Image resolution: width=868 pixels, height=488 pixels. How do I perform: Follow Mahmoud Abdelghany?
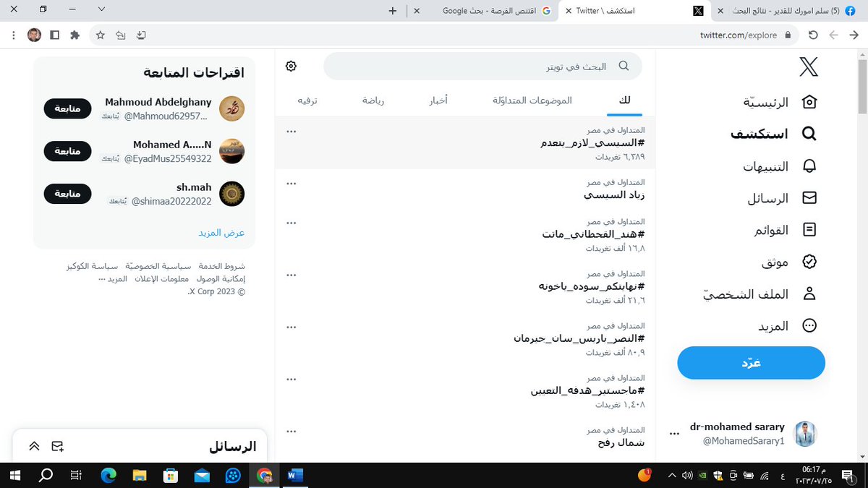tap(68, 108)
